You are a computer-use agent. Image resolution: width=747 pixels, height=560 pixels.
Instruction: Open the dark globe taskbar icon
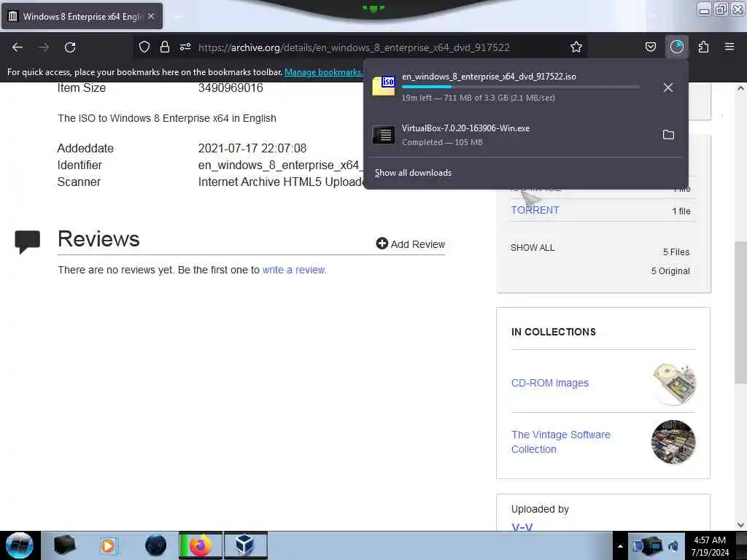156,545
